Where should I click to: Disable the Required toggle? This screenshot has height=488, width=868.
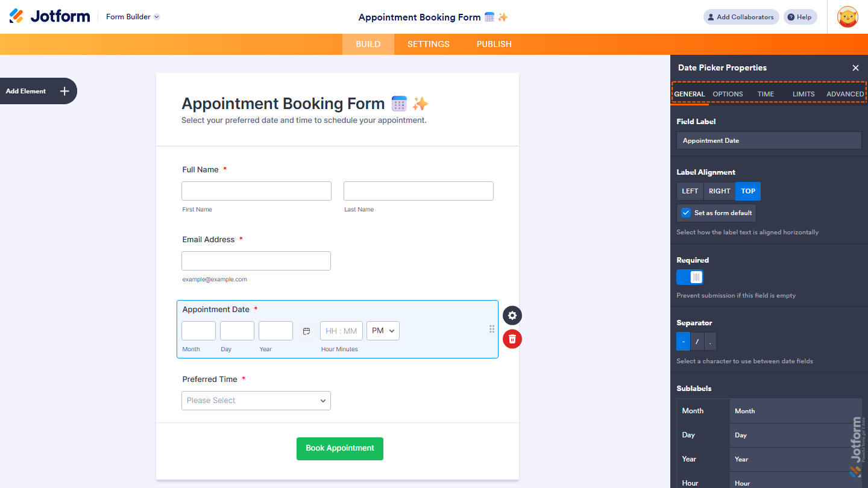(x=690, y=277)
